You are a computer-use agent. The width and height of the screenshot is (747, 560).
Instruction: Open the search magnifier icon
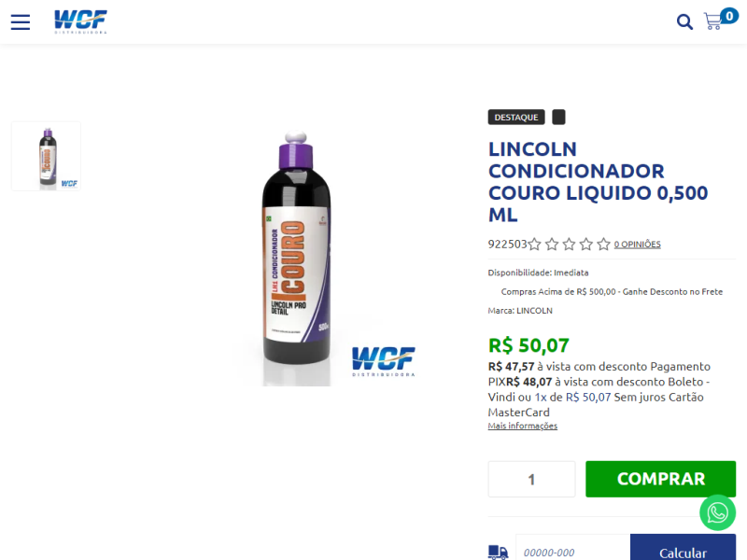[684, 21]
